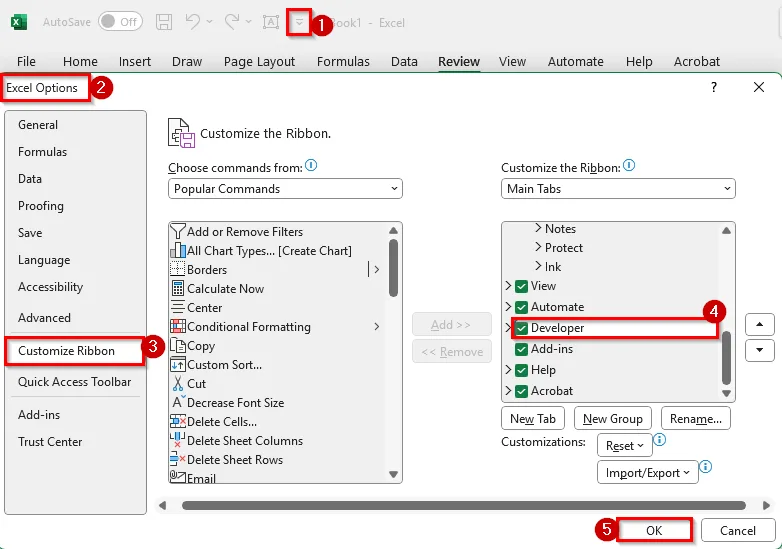Toggle the Help tab checkbox
The height and width of the screenshot is (549, 782).
521,370
